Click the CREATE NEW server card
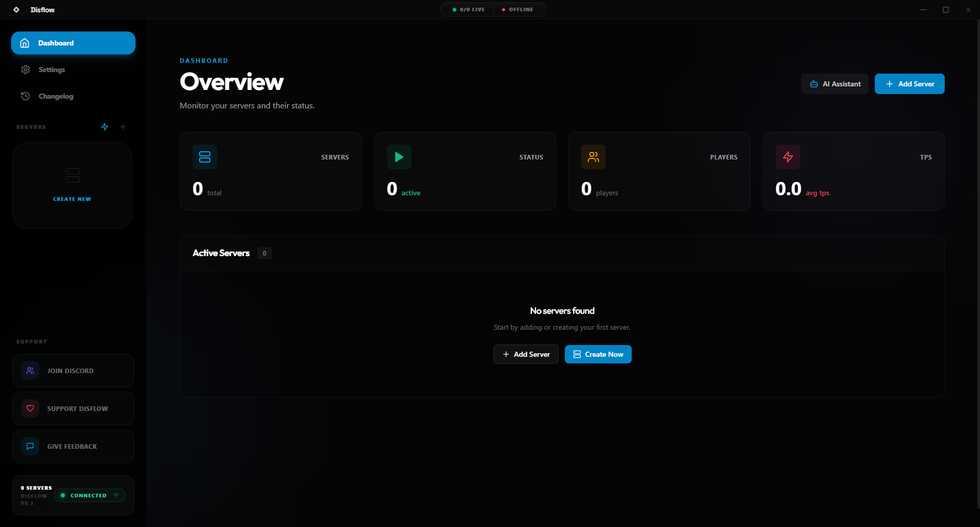Viewport: 980px width, 527px height. (x=72, y=186)
